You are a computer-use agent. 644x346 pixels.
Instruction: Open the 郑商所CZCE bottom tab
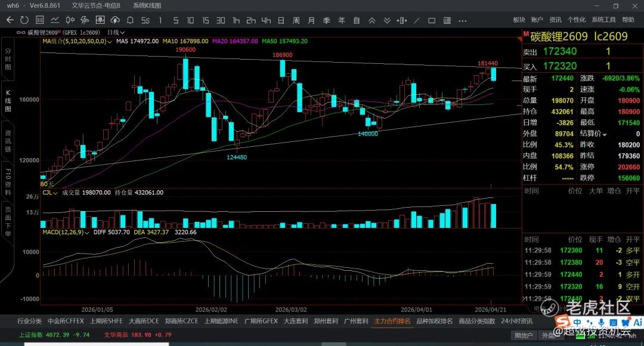(181, 322)
